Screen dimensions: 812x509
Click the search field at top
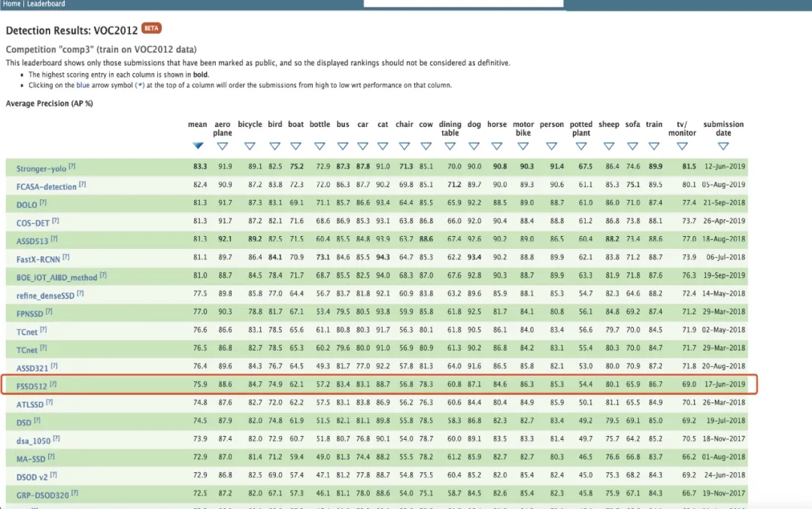[463, 3]
